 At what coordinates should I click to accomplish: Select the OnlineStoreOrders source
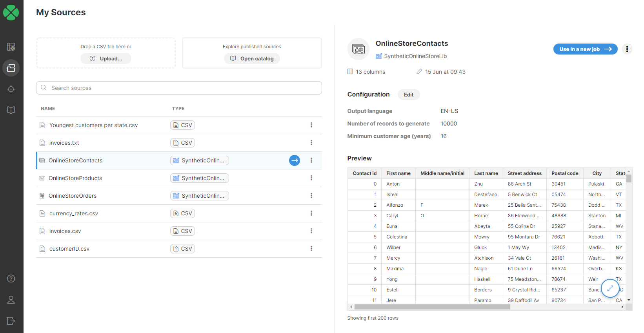(x=179, y=196)
